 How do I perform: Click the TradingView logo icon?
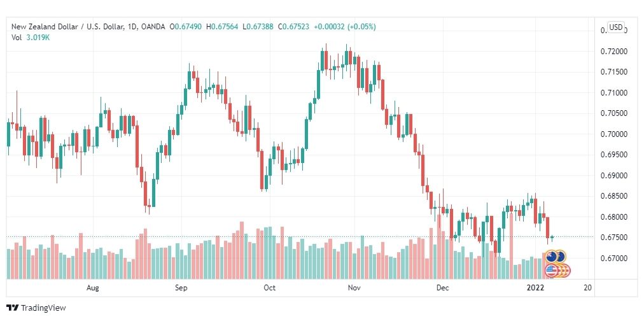13,308
